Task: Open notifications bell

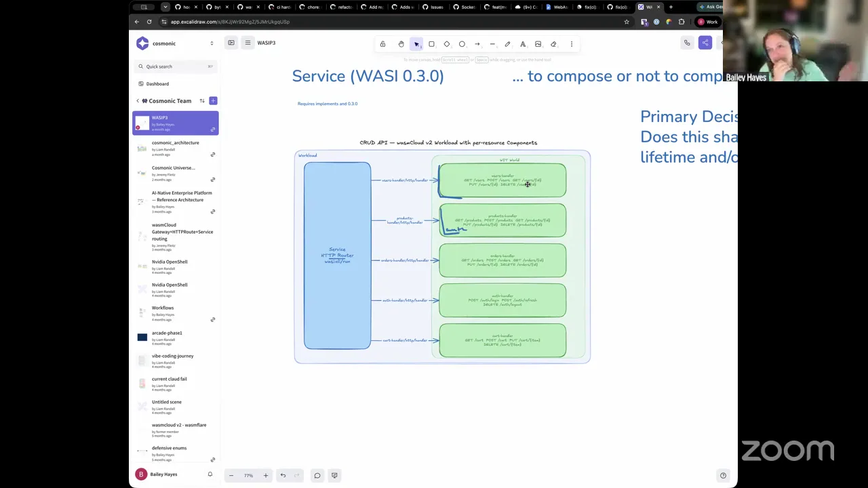Action: coord(210,474)
